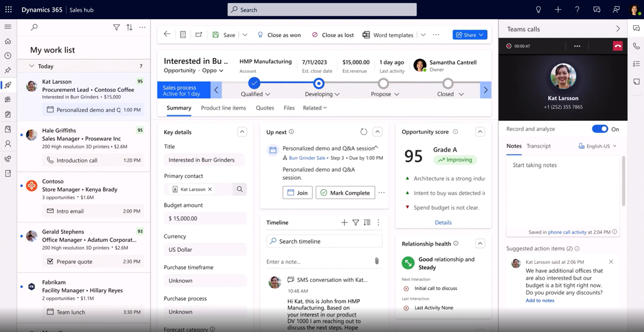Open Hale Griffiths work list item
The width and height of the screenshot is (644, 332).
tap(84, 146)
